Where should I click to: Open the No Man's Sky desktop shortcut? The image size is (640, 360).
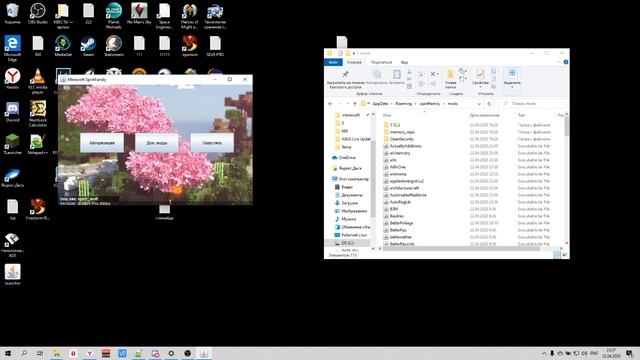pyautogui.click(x=139, y=13)
